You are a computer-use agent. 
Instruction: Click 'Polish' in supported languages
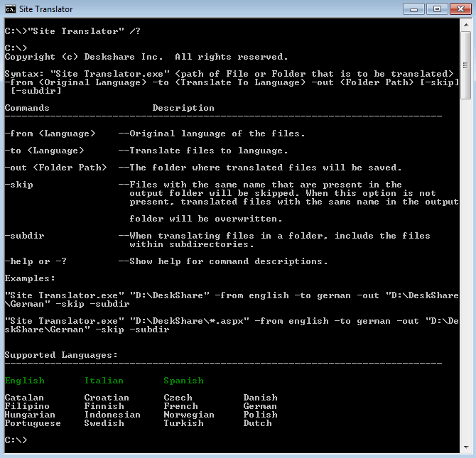tap(261, 415)
